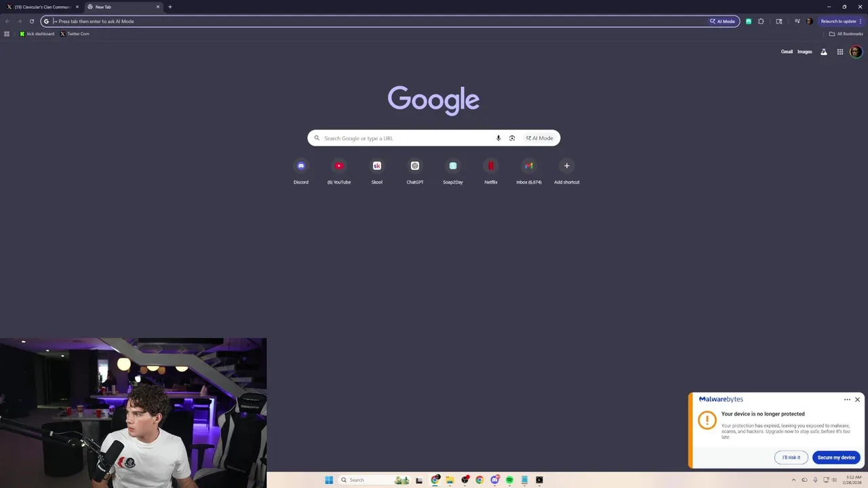Image resolution: width=868 pixels, height=488 pixels.
Task: Open the media controls icon
Action: tap(797, 21)
